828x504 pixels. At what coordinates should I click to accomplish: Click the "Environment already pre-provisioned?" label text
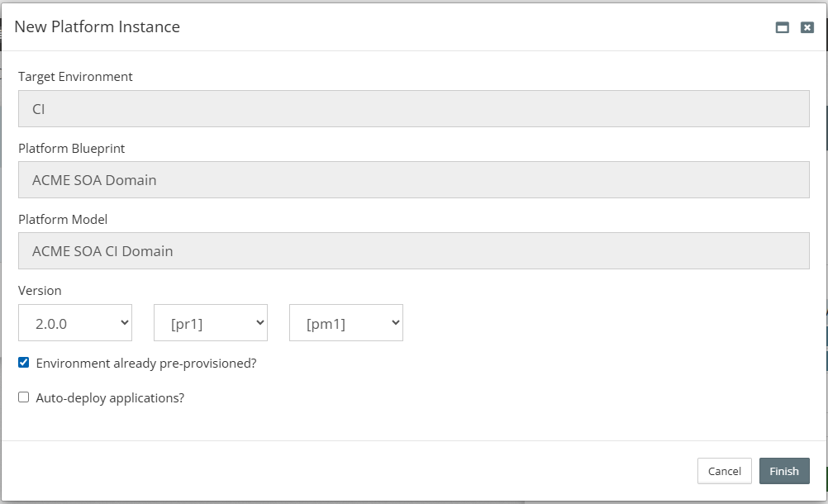tap(146, 364)
